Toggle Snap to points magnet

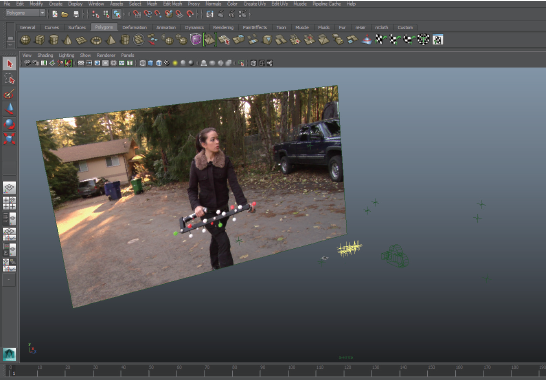(158, 14)
